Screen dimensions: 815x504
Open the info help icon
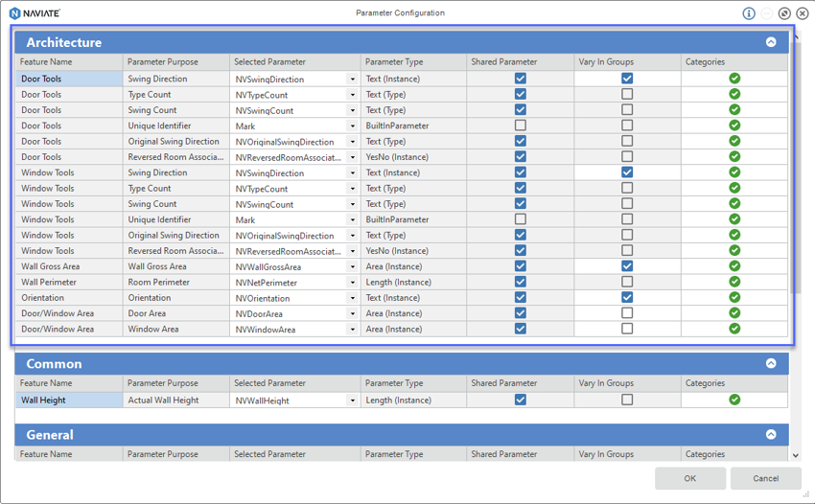point(749,13)
